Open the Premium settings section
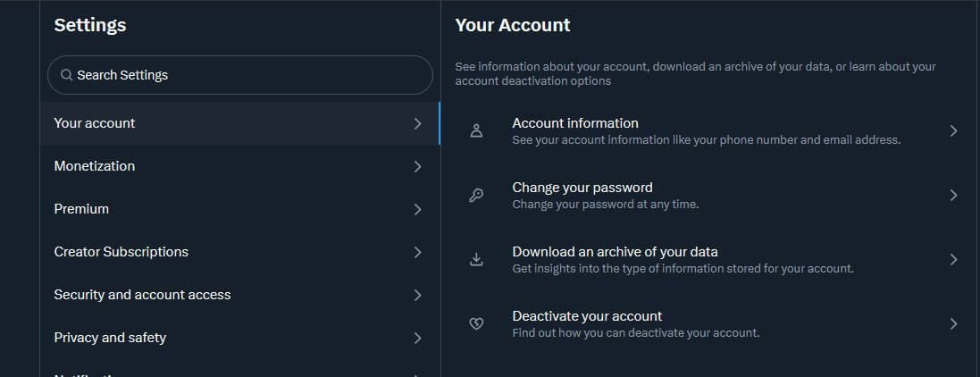Viewport: 980px width, 377px height. (240, 209)
